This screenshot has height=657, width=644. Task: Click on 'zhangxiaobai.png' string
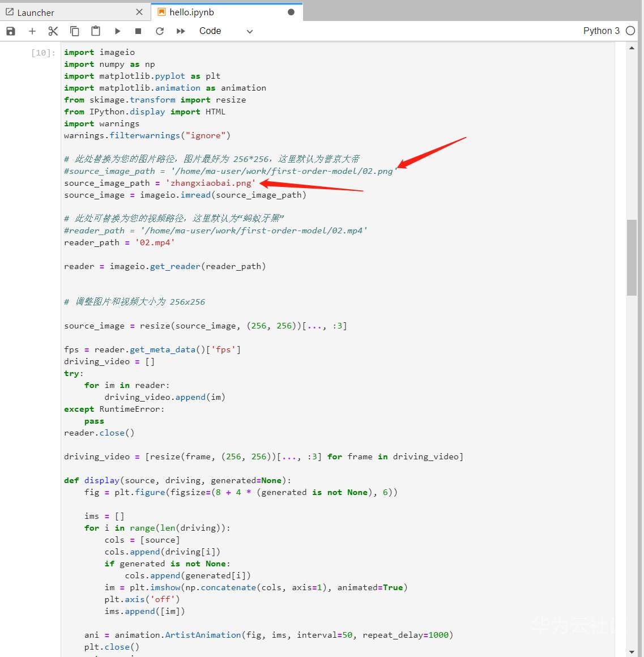pos(210,183)
